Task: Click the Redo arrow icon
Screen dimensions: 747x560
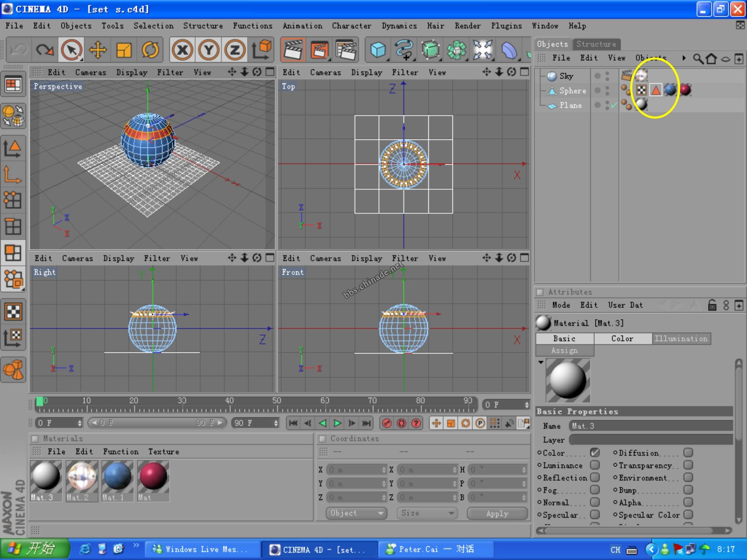Action: tap(45, 50)
